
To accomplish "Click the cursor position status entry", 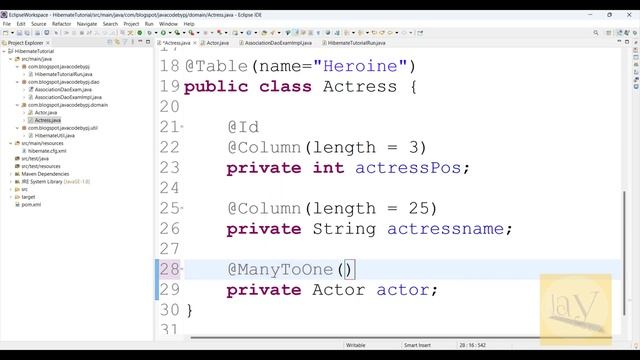I will (x=472, y=345).
